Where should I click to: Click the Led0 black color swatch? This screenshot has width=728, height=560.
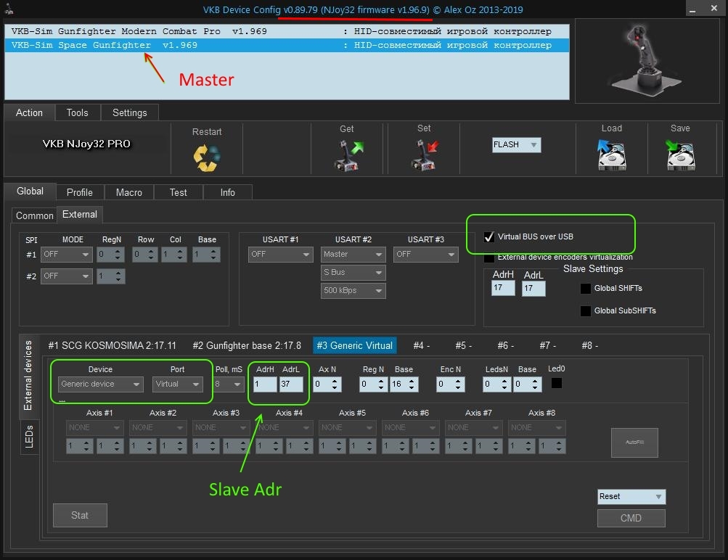coord(557,384)
